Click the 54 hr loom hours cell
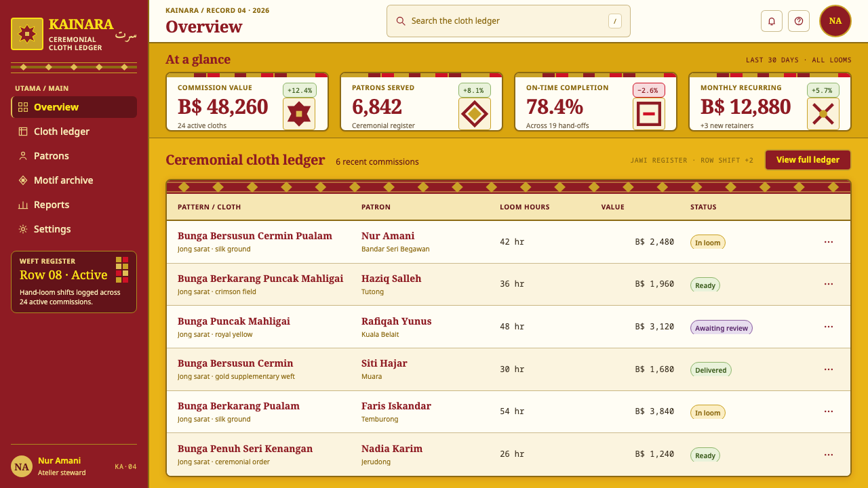The width and height of the screenshot is (868, 488). (x=512, y=411)
